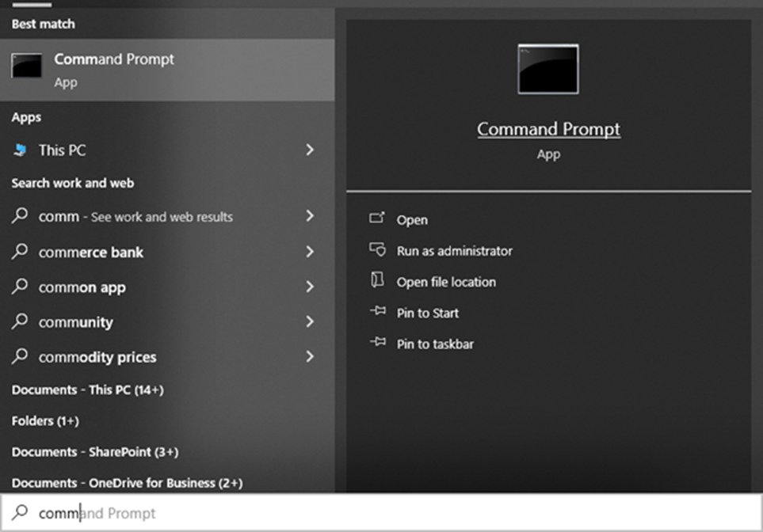This screenshot has height=532, width=763.
Task: Select comm - See work and web results
Action: coord(167,216)
